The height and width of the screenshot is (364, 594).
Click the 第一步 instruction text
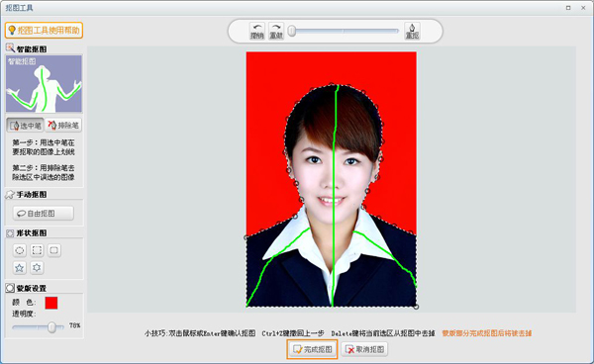[44, 147]
